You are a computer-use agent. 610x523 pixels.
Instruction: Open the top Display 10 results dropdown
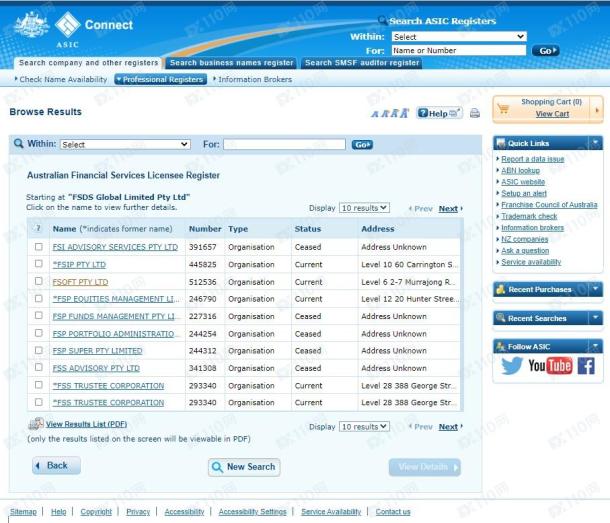tap(364, 208)
